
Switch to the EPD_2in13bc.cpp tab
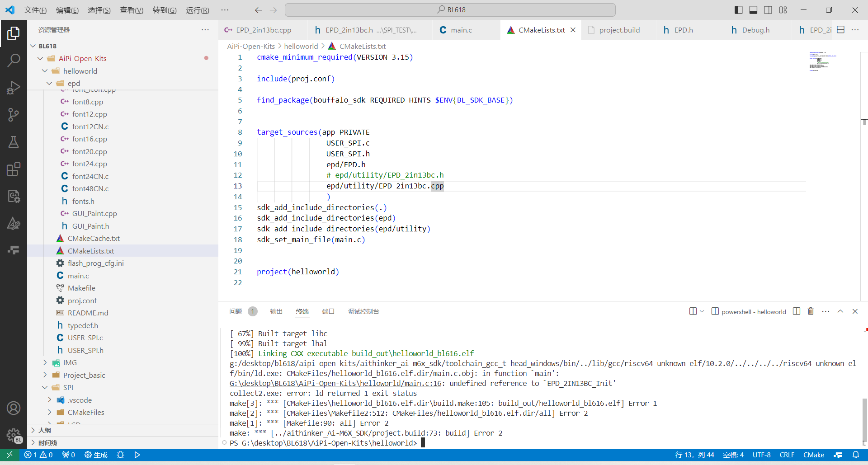pos(263,30)
